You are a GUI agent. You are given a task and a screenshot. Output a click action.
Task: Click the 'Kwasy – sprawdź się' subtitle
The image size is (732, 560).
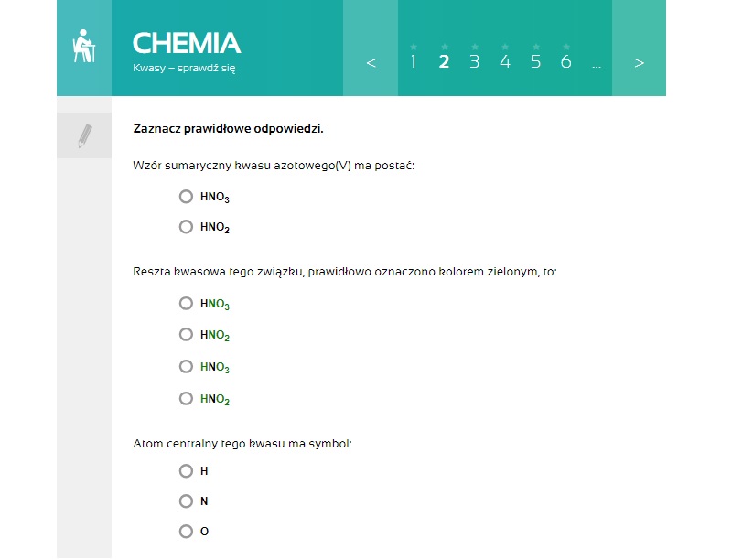pos(185,68)
